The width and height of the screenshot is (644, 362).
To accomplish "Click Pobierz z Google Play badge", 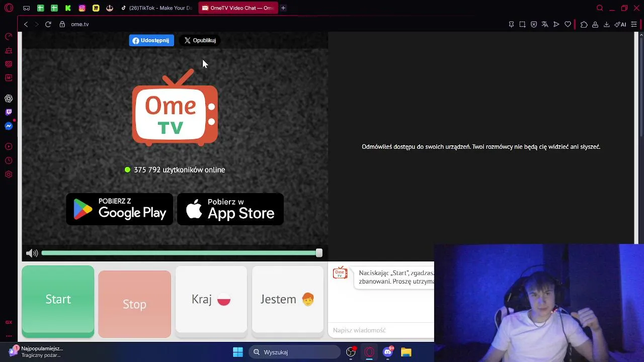I will [x=120, y=209].
